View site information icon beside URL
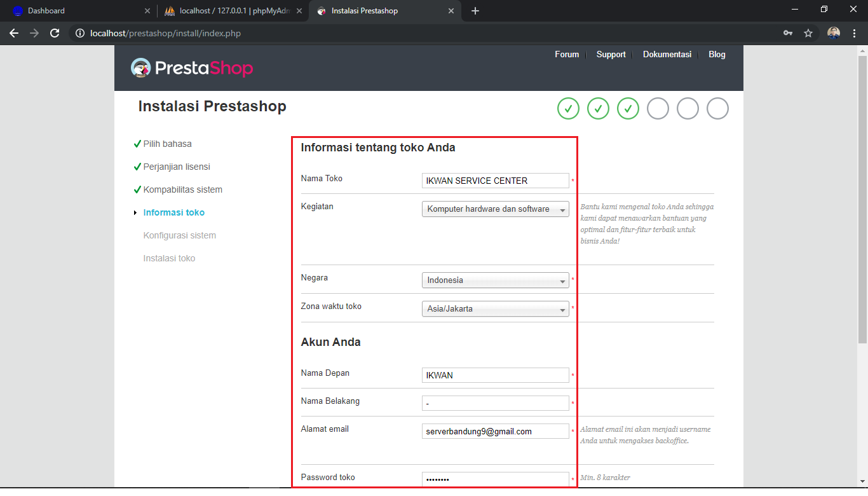This screenshot has height=496, width=868. pos(80,33)
